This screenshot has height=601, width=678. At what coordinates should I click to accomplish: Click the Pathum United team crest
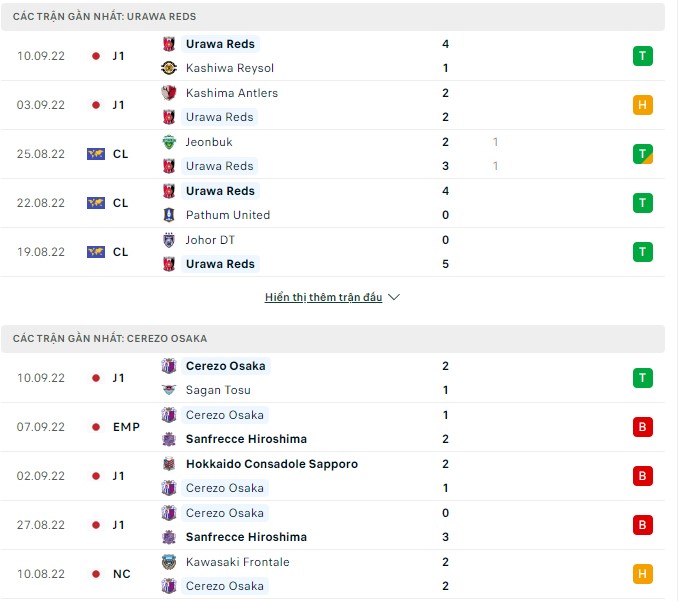[x=169, y=215]
